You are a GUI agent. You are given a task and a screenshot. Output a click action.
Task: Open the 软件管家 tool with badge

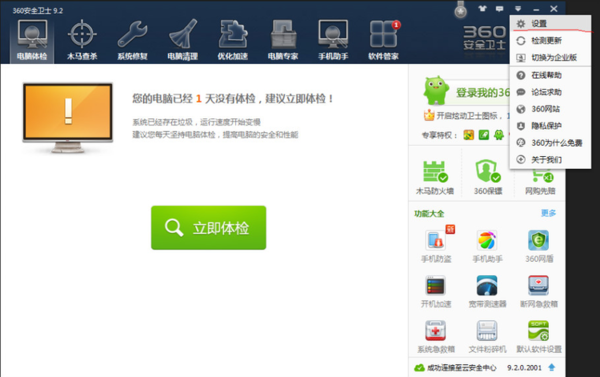click(x=383, y=41)
